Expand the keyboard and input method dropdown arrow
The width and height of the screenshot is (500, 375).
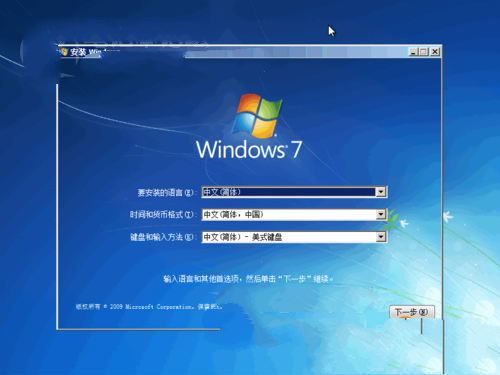pos(381,237)
